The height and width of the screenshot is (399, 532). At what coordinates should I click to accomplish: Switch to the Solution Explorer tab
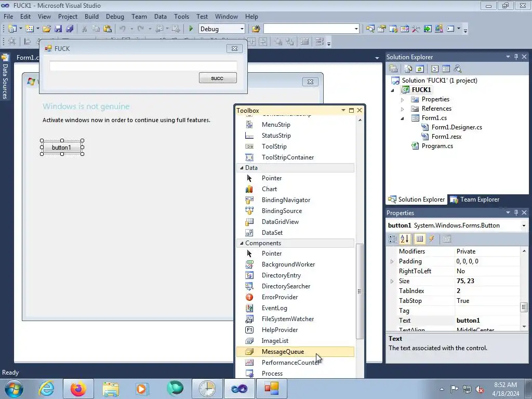pyautogui.click(x=417, y=199)
